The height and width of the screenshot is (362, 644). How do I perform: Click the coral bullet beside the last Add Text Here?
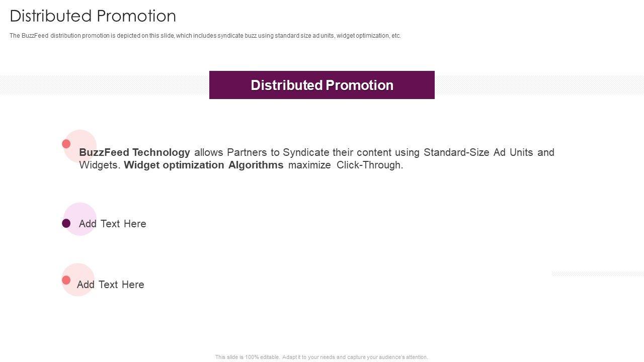[66, 280]
